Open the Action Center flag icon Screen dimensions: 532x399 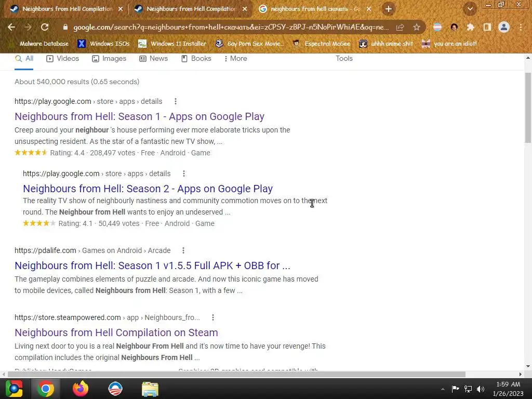pos(455,389)
